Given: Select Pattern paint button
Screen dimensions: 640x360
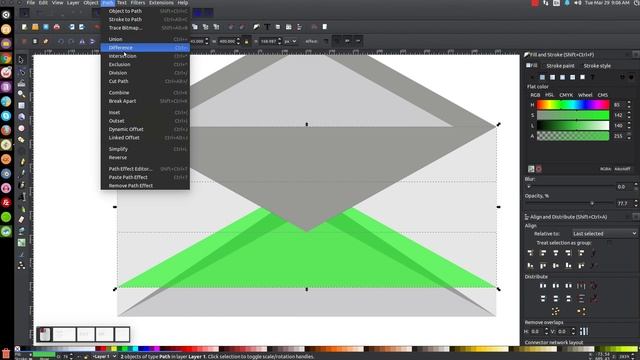Looking at the screenshot, I should coord(572,77).
